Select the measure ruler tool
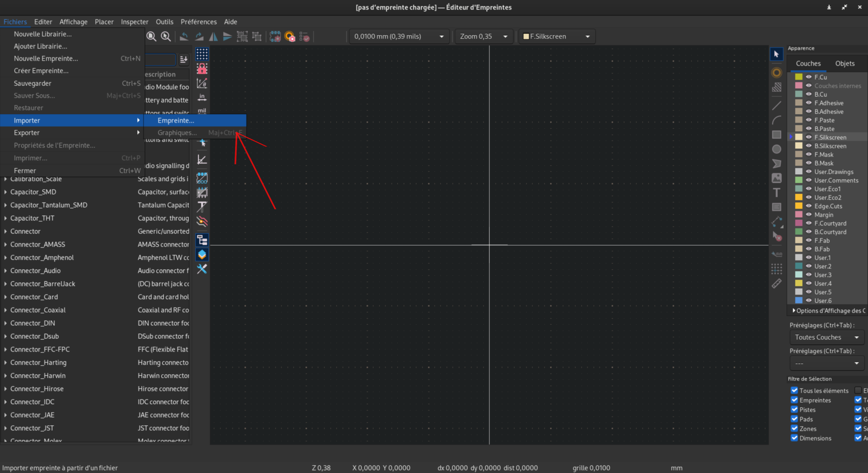Screen dimensions: 868x473 [777, 283]
